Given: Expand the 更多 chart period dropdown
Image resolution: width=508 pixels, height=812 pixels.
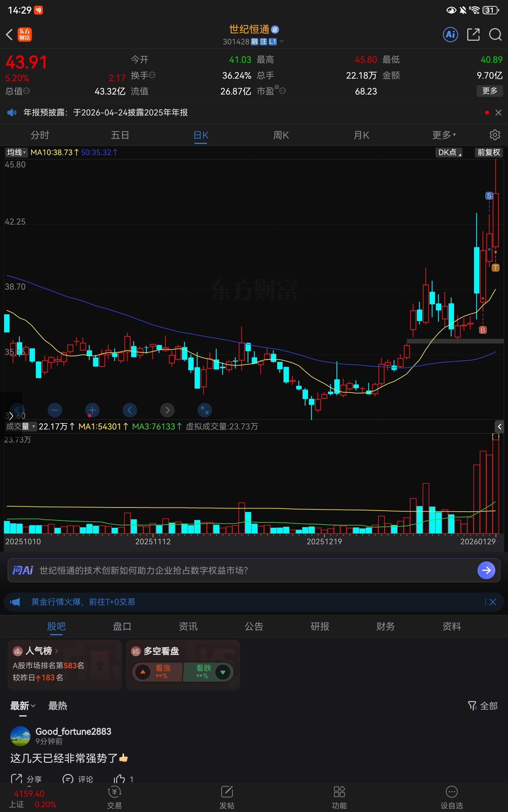Looking at the screenshot, I should point(444,135).
